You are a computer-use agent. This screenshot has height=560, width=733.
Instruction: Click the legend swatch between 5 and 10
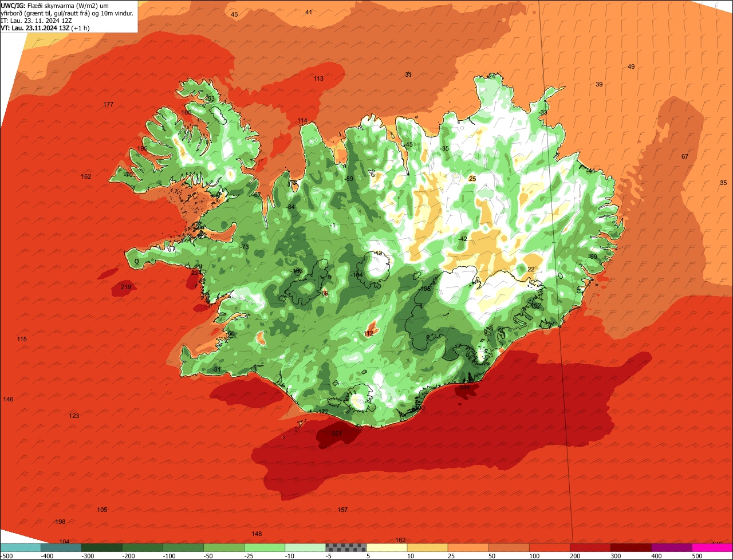387,547
